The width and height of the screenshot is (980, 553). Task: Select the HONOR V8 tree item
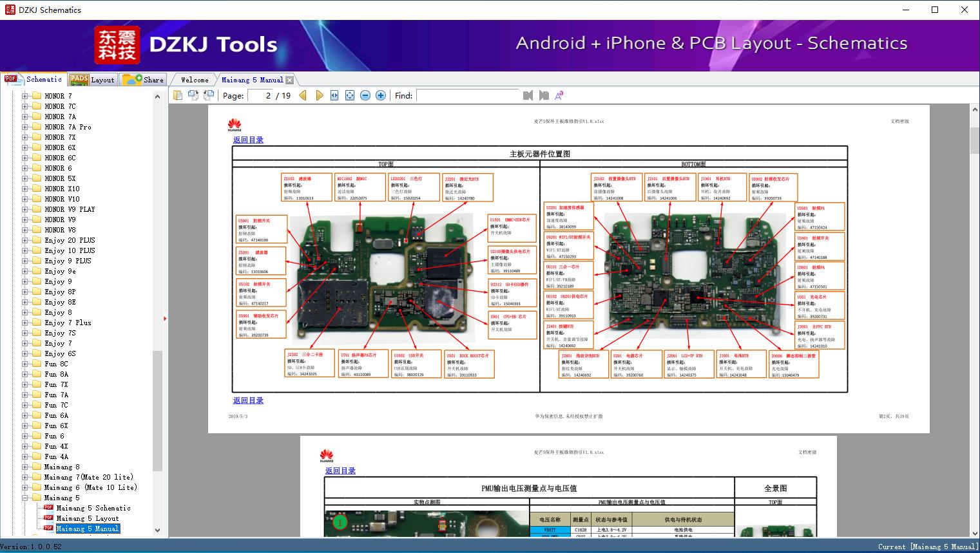pos(60,230)
